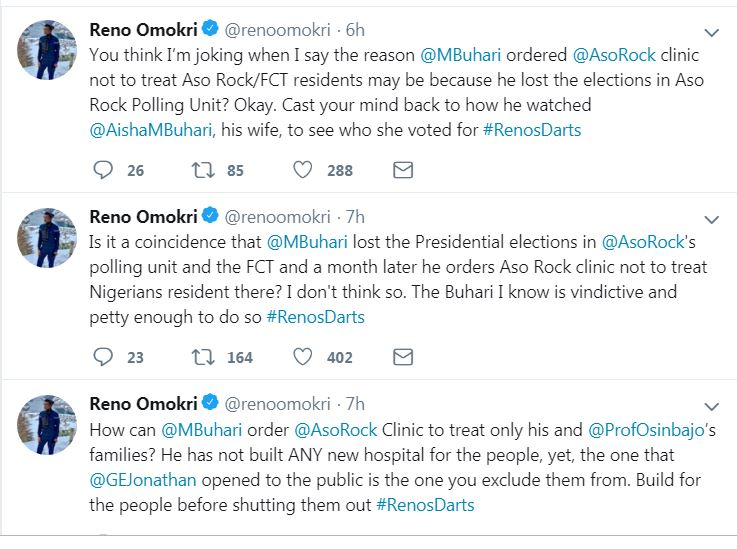This screenshot has width=737, height=549.
Task: Like the tweet with 288 likes
Action: [x=303, y=170]
